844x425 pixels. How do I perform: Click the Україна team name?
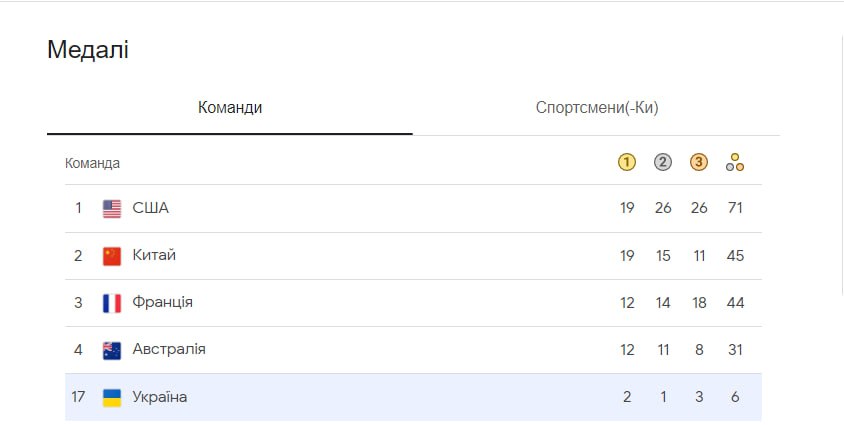pos(160,397)
